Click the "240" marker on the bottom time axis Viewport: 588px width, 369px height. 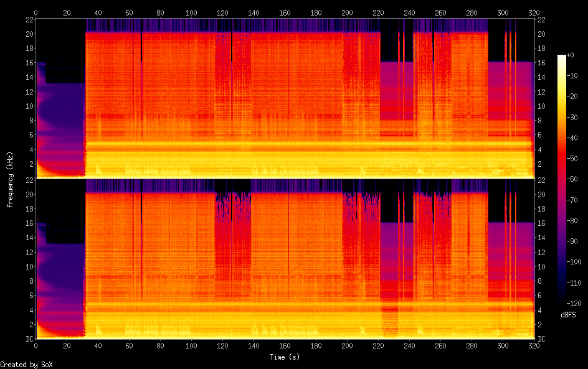pos(410,345)
